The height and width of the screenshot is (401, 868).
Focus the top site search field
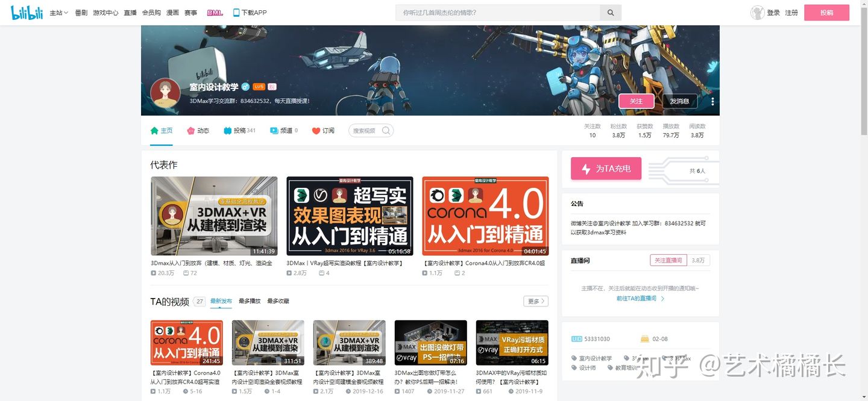click(498, 13)
